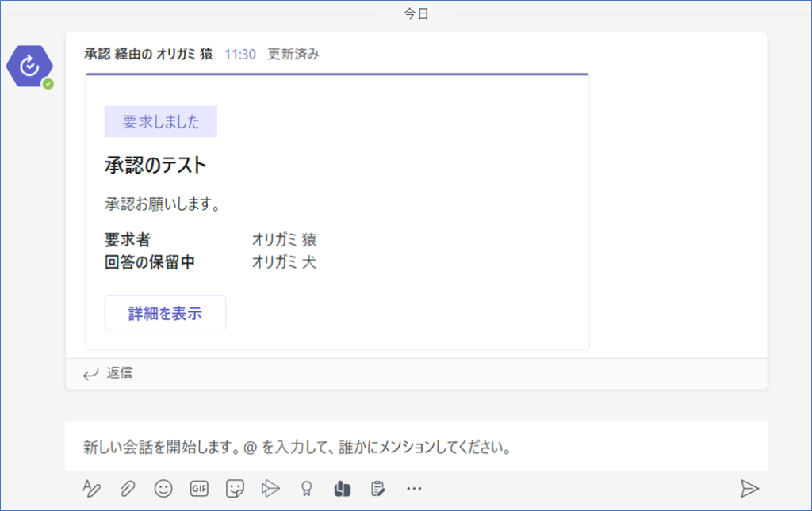Click the paperclip Attach file icon
This screenshot has width=812, height=511.
[128, 489]
